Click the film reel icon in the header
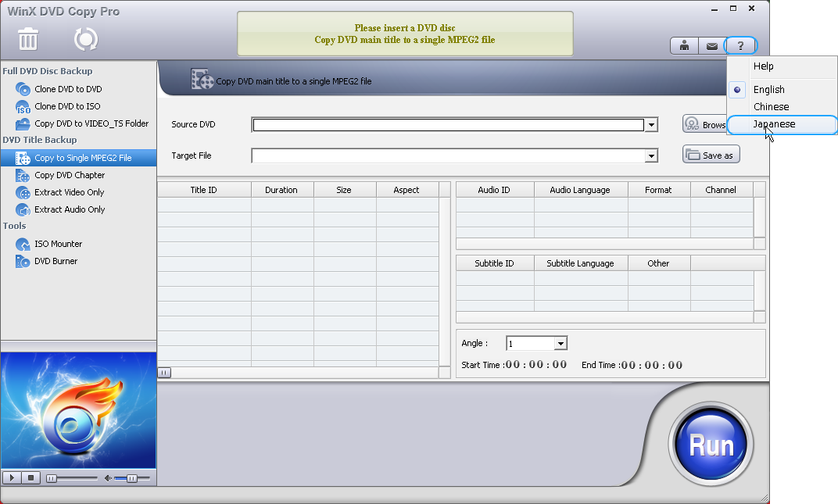This screenshot has height=504, width=838. [202, 79]
